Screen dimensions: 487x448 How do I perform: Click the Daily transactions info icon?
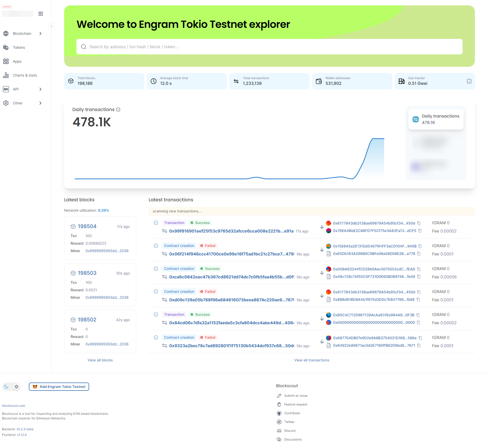click(x=118, y=110)
